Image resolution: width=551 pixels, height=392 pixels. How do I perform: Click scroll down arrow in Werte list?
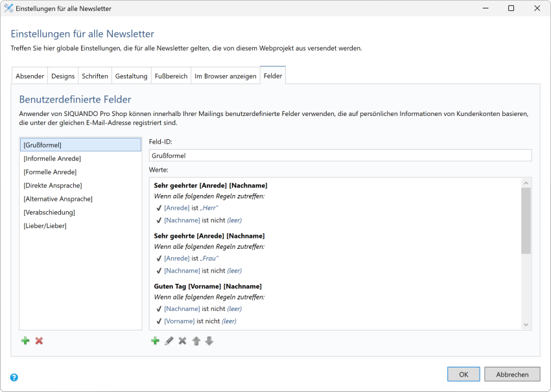[x=526, y=325]
